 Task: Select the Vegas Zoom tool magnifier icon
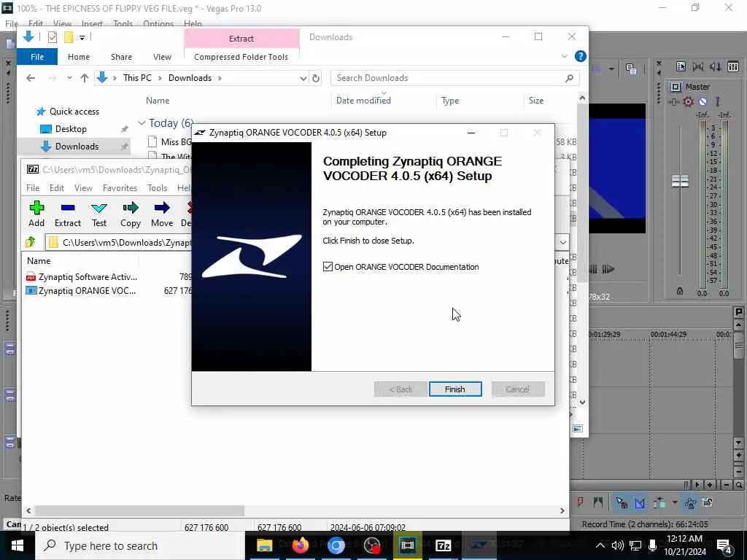(738, 485)
